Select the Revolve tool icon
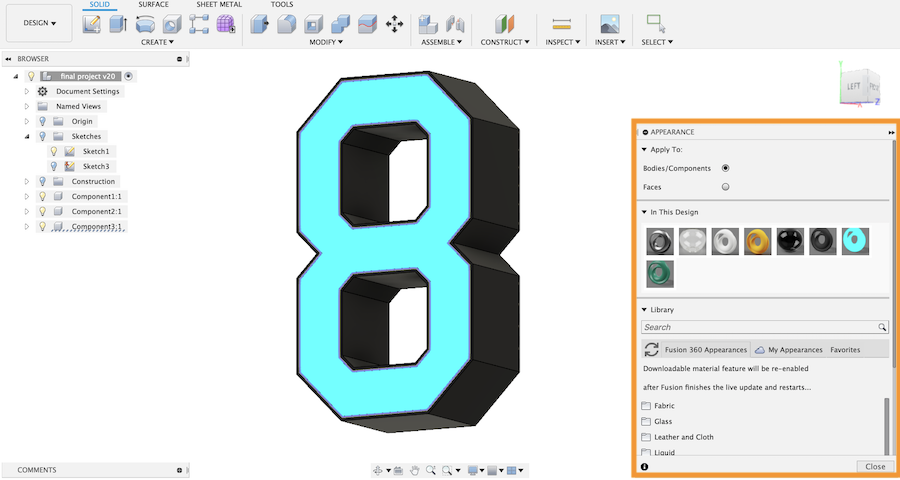Image resolution: width=900 pixels, height=480 pixels. [145, 24]
